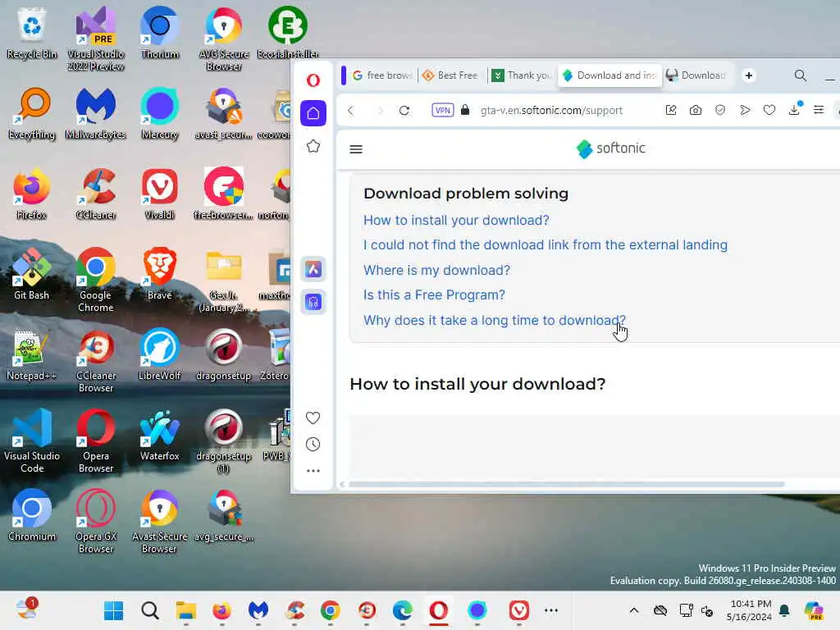Image resolution: width=840 pixels, height=630 pixels.
Task: Open 'I could not find the download link' link
Action: (546, 244)
